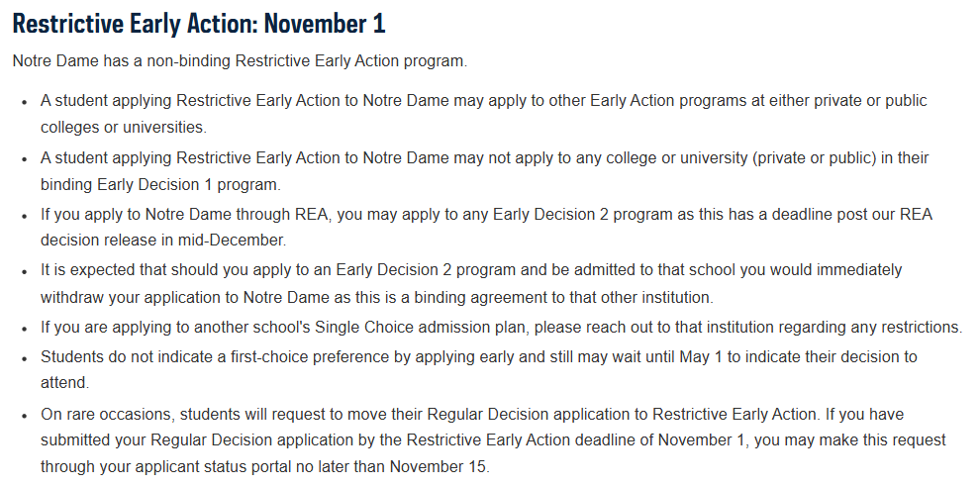Click the first bullet about other Early Action programs
The width and height of the screenshot is (980, 486).
[x=484, y=114]
